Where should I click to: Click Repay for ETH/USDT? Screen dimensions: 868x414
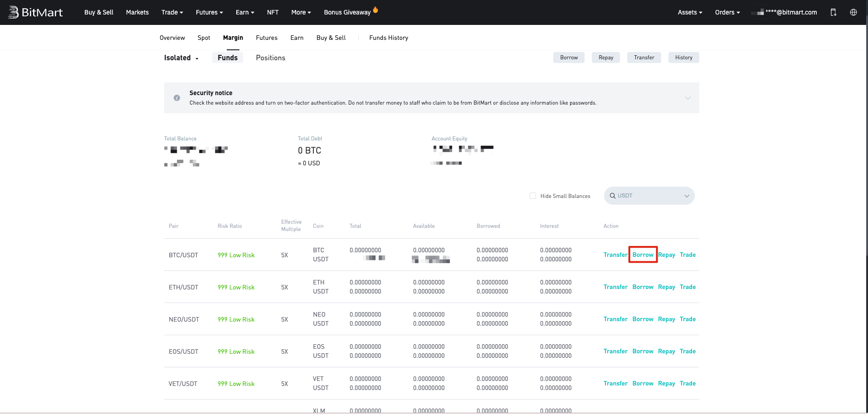[x=667, y=287]
